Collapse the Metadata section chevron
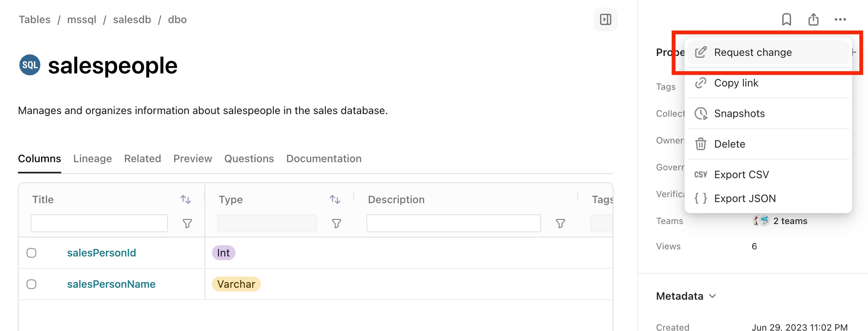 pos(712,296)
